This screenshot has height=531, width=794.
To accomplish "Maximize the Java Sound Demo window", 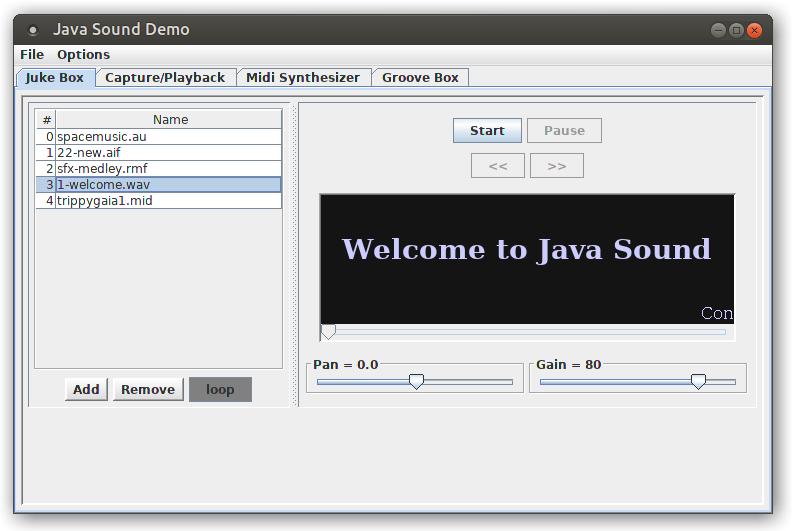I will pyautogui.click(x=736, y=30).
